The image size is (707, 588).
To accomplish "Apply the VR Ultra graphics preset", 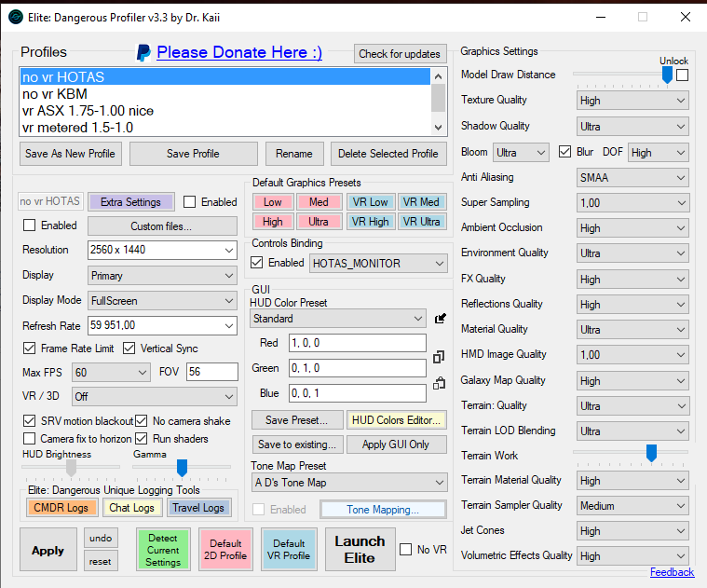I will 422,222.
